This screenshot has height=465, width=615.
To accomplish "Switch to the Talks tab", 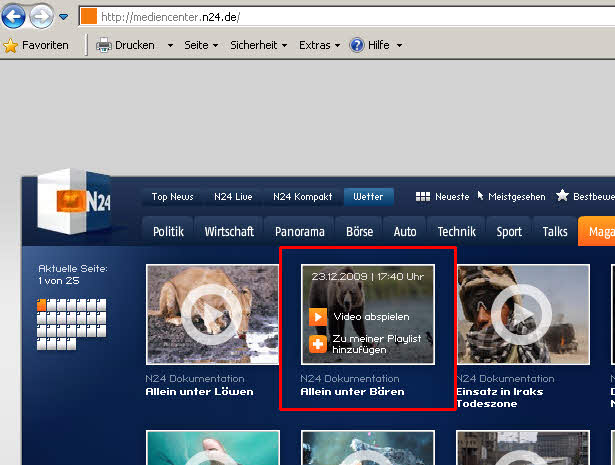I will point(555,232).
